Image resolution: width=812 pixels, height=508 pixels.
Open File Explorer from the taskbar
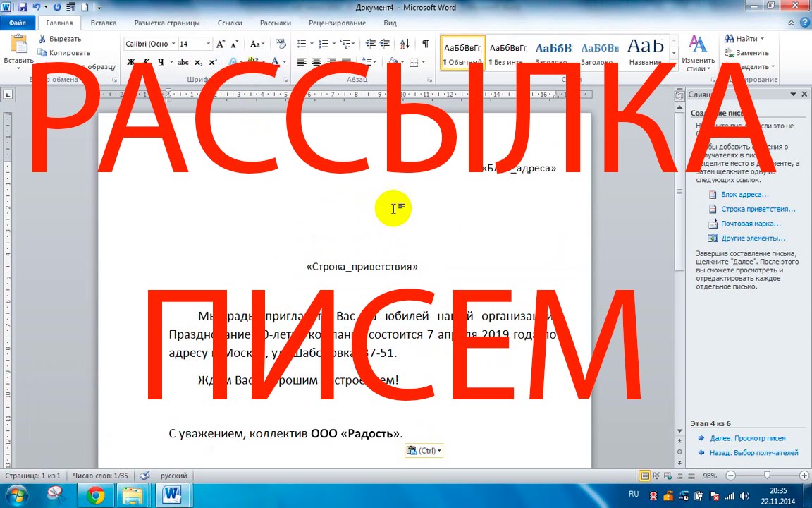click(x=133, y=496)
